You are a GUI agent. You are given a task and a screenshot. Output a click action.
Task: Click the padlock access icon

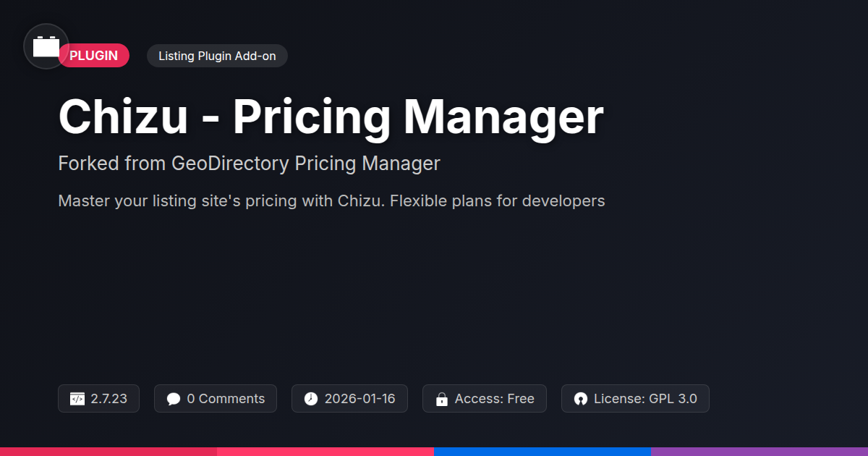pyautogui.click(x=442, y=399)
